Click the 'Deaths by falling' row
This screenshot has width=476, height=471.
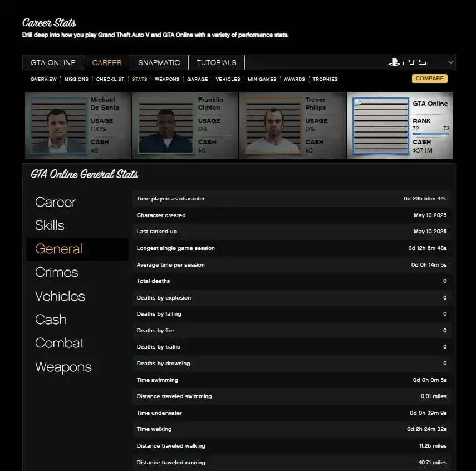tap(292, 313)
